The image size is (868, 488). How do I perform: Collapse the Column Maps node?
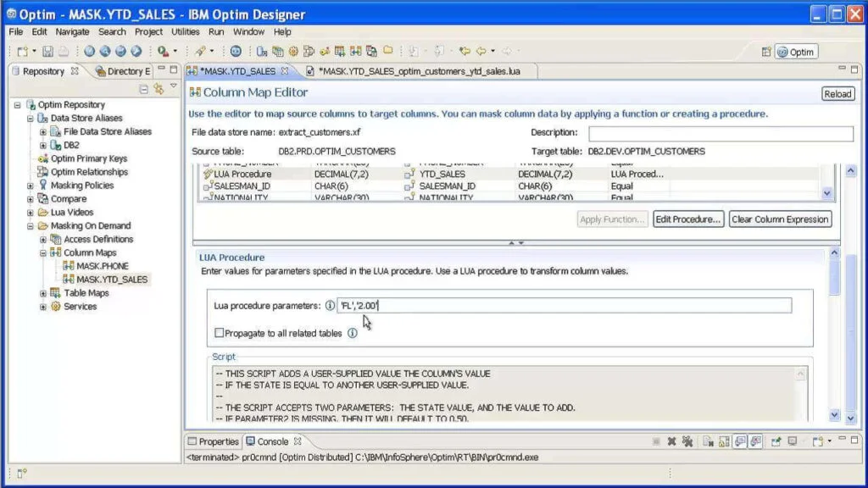click(x=43, y=252)
